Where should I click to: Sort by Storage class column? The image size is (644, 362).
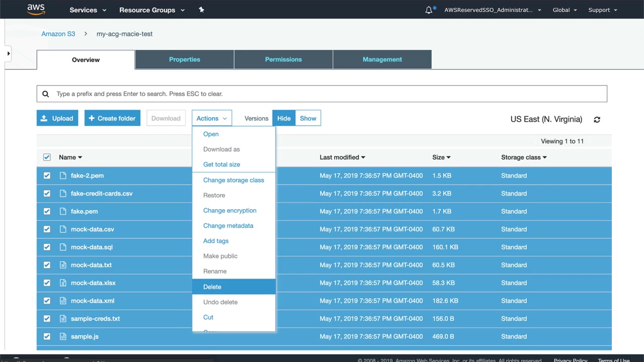pos(524,157)
